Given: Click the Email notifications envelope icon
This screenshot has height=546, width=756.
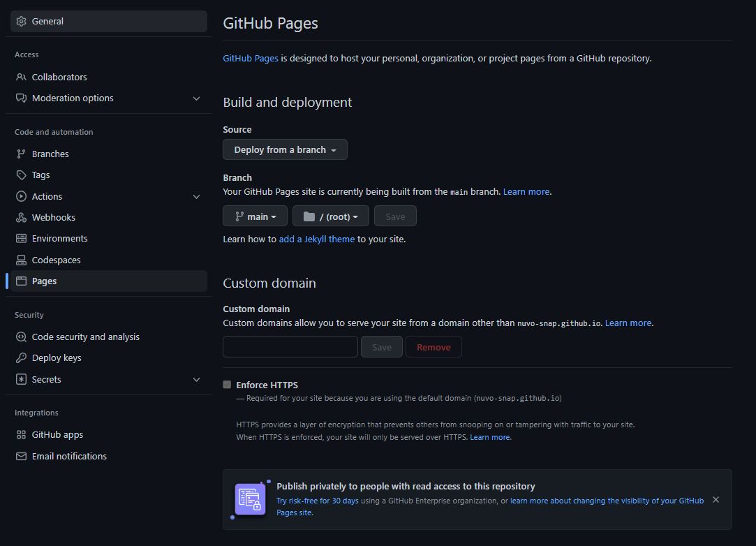Looking at the screenshot, I should [21, 457].
